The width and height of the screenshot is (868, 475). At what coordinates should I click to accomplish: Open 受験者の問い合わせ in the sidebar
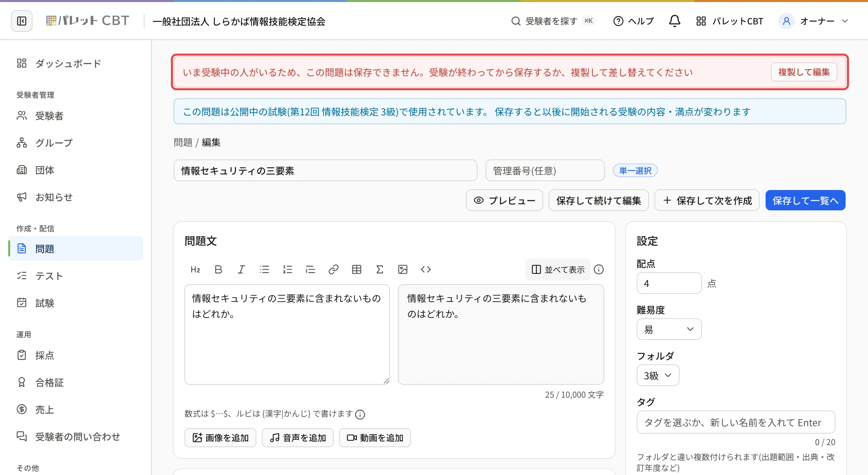click(75, 437)
